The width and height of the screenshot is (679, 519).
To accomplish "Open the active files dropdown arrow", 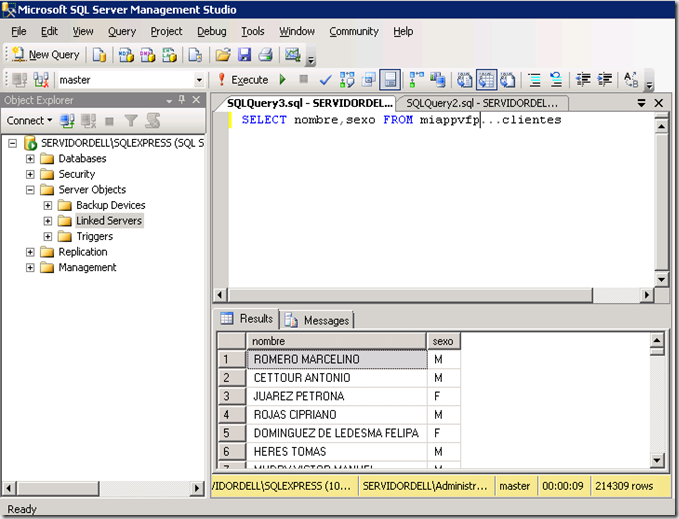I will coord(641,103).
